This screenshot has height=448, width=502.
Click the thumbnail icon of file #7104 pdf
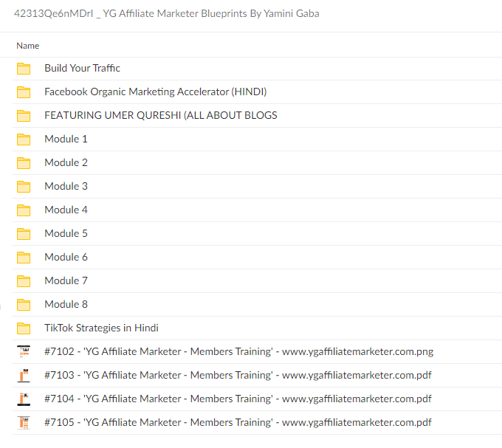24,399
